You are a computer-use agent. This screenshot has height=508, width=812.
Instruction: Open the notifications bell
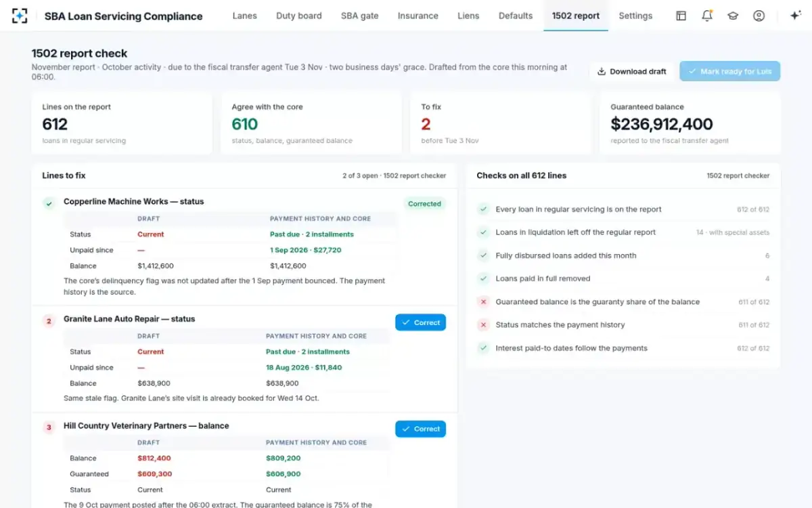tap(707, 16)
